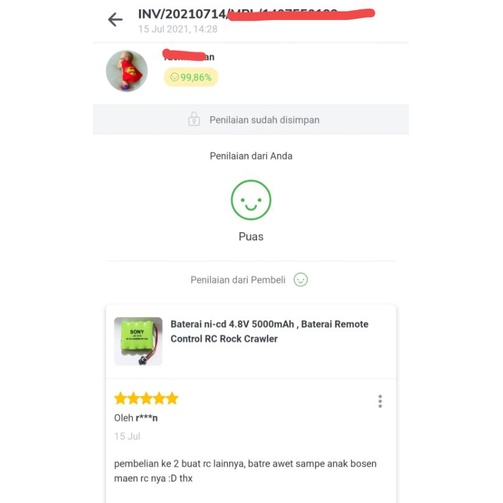The height and width of the screenshot is (503, 503).
Task: Open the buyer's Superman baby profile picture
Action: (x=127, y=71)
